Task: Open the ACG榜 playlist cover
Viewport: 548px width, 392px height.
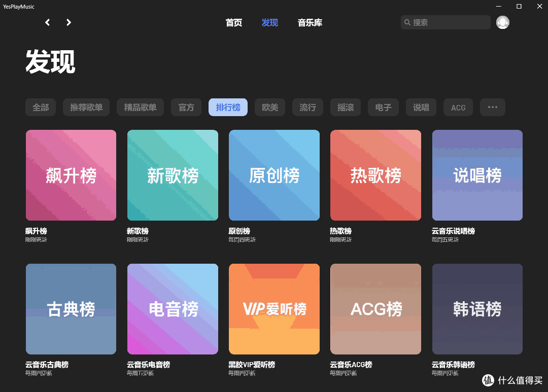Action: pyautogui.click(x=375, y=309)
